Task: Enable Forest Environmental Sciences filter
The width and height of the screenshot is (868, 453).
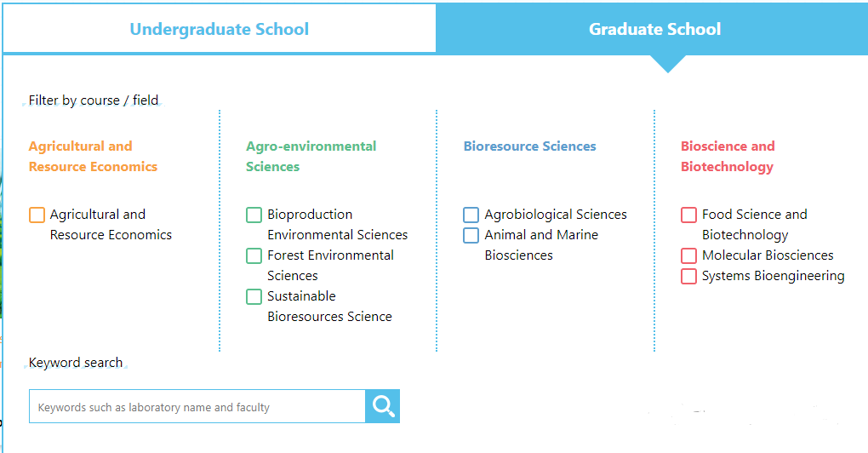Action: pos(254,255)
